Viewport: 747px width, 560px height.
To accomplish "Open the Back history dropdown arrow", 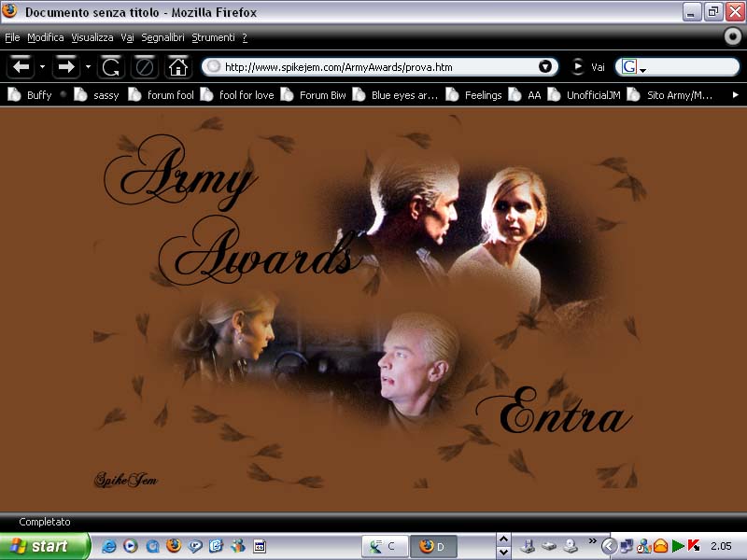I will tap(42, 66).
